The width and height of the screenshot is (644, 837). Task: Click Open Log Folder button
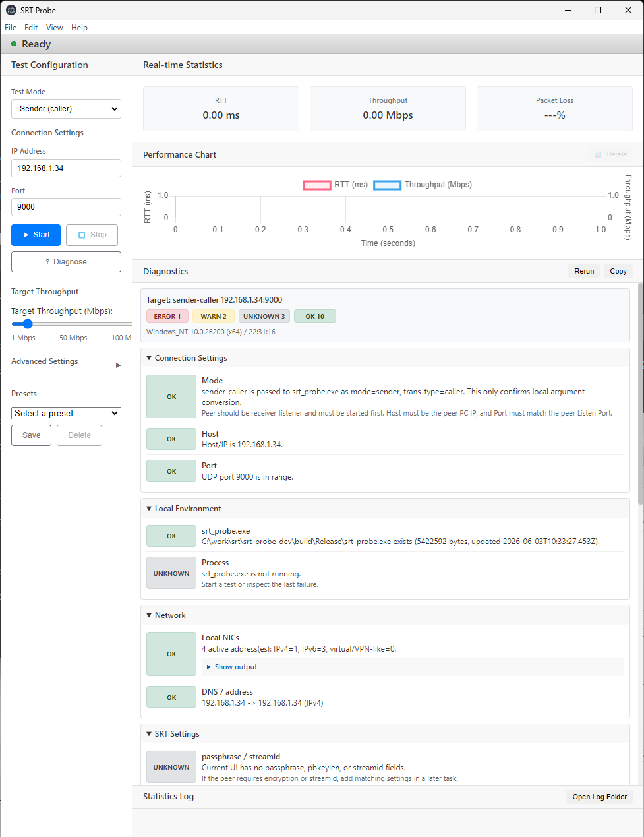(600, 797)
